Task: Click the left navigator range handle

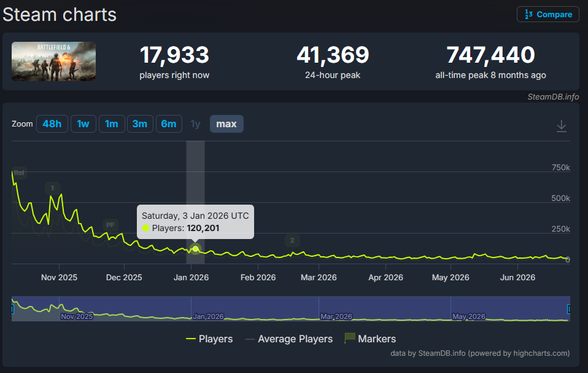Action: [12, 309]
